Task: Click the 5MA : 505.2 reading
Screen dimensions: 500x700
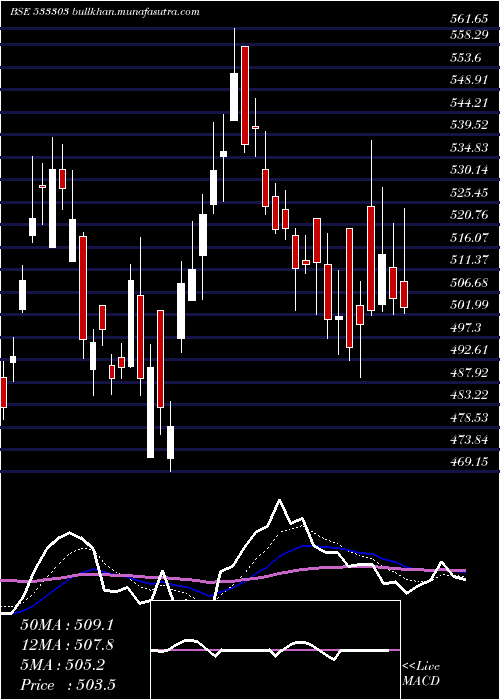Action: tap(62, 665)
